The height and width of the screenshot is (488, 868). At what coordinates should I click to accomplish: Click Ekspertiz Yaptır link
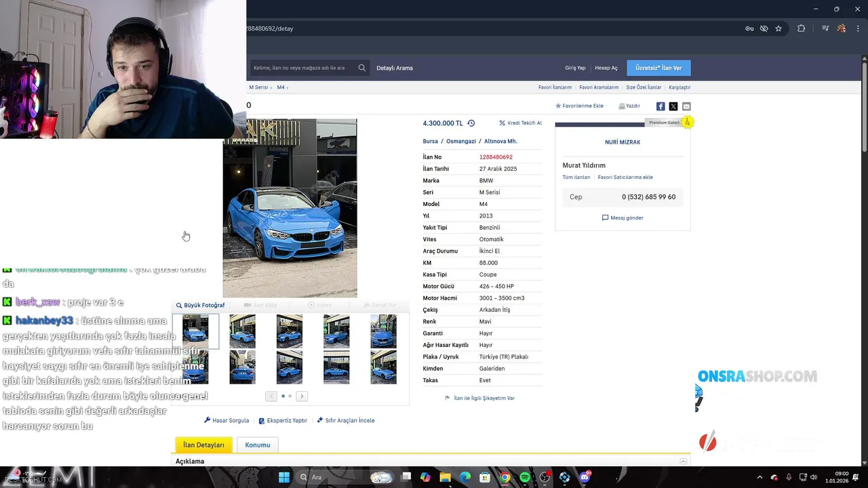coord(283,421)
